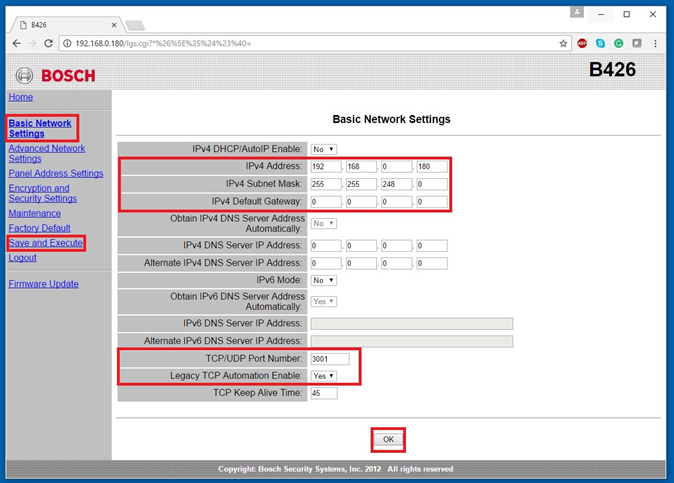Close the B426 browser tab
Image resolution: width=674 pixels, height=483 pixels.
(114, 25)
